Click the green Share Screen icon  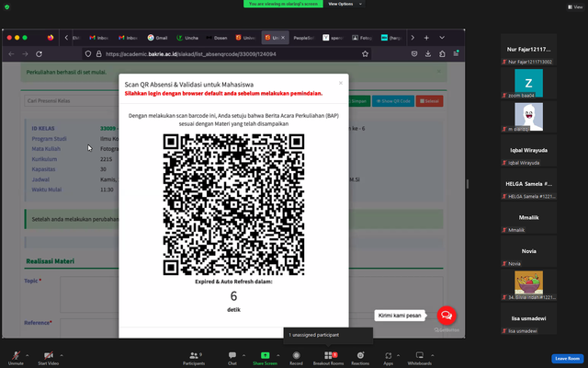tap(265, 355)
